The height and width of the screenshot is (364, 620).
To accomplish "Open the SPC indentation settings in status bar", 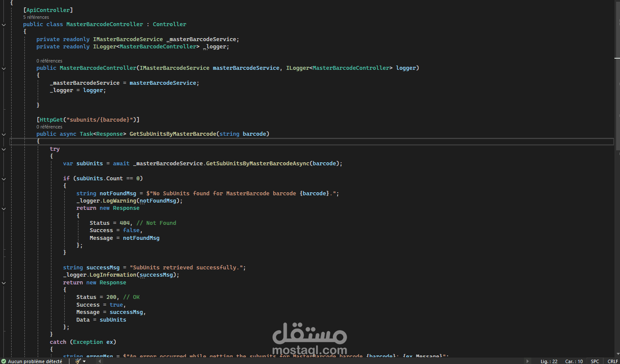I will point(595,361).
